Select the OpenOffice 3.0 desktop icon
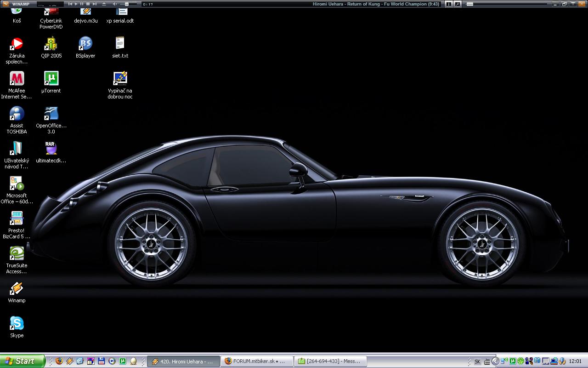Viewport: 588px width, 368px height. tap(51, 114)
